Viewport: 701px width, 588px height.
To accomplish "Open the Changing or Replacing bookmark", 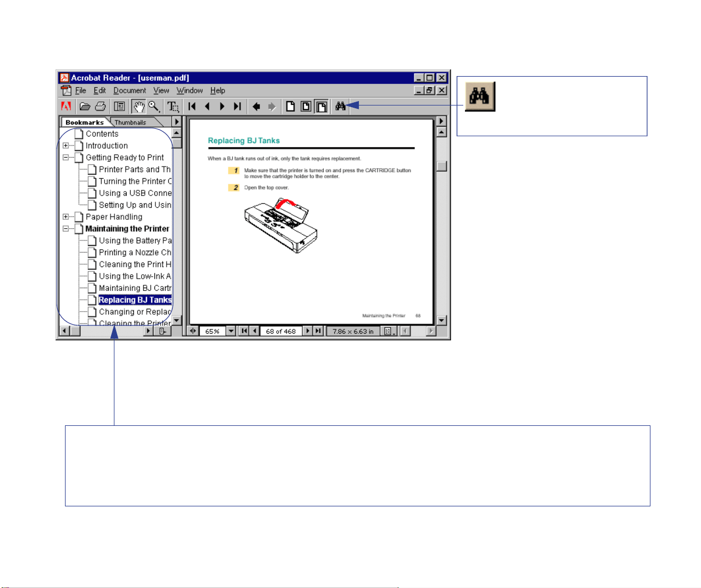I will pyautogui.click(x=136, y=311).
